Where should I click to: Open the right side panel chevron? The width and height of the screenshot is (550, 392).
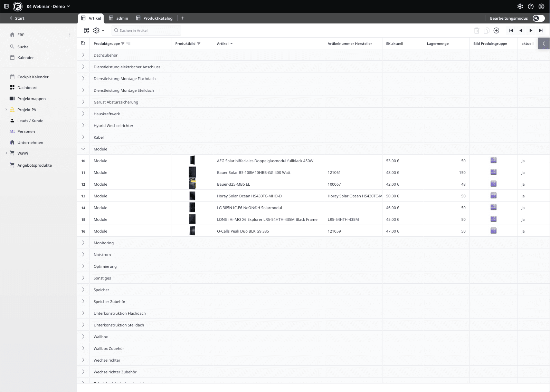point(544,43)
